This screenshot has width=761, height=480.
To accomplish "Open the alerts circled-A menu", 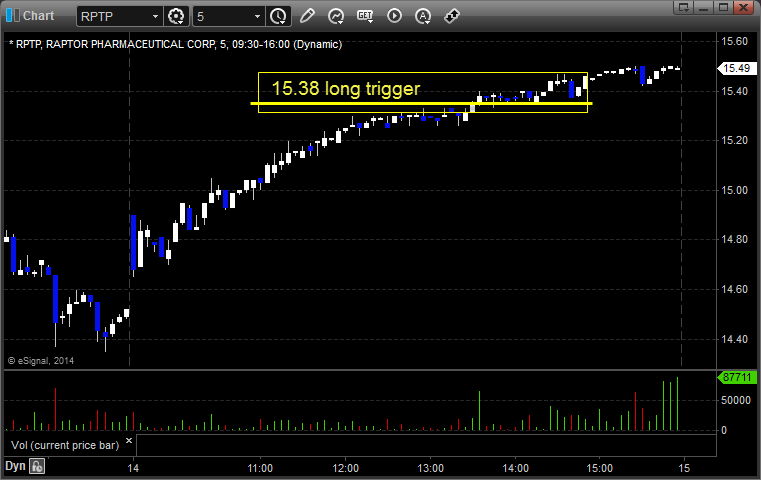I will pyautogui.click(x=423, y=17).
